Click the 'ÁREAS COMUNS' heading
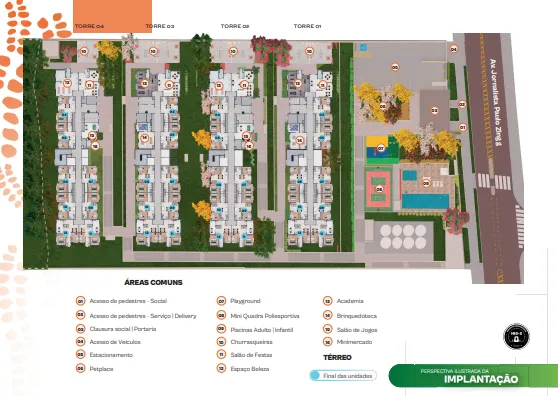Screen dimensions: 558x396 (153, 283)
